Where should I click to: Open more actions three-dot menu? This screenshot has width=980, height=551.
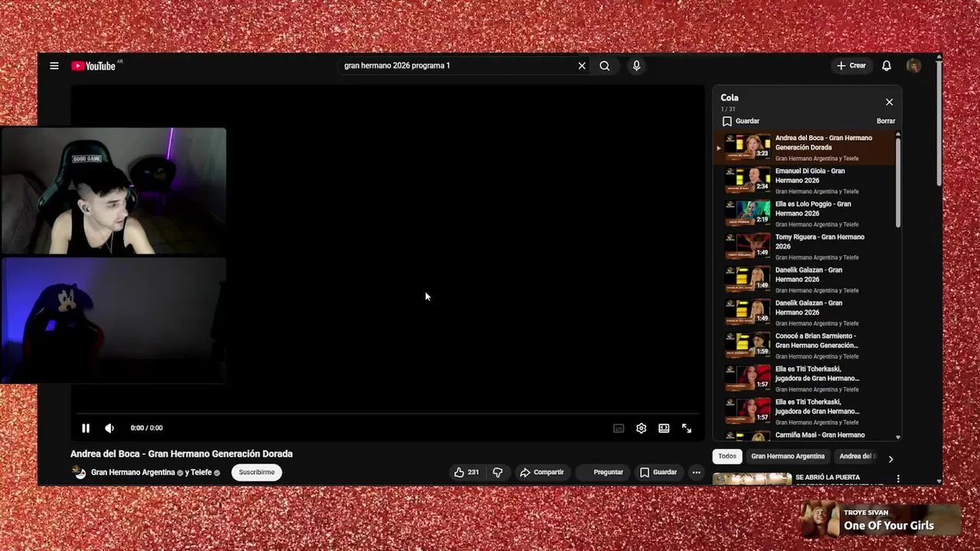[x=696, y=472]
